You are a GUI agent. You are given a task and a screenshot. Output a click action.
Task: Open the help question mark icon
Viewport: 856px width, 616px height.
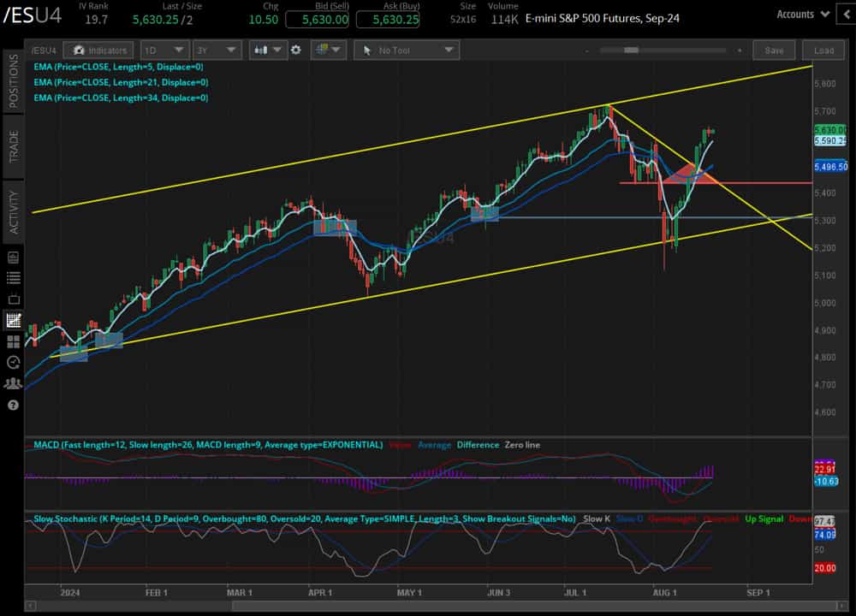(x=13, y=406)
